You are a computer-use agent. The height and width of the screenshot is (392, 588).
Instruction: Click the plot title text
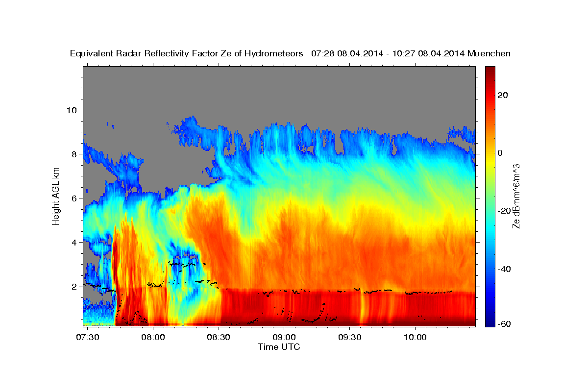pyautogui.click(x=290, y=53)
